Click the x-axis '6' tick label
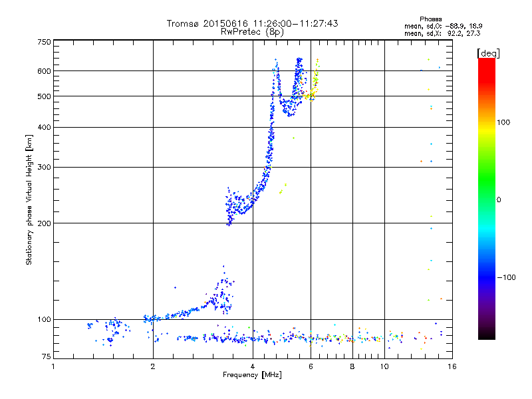 311,366
